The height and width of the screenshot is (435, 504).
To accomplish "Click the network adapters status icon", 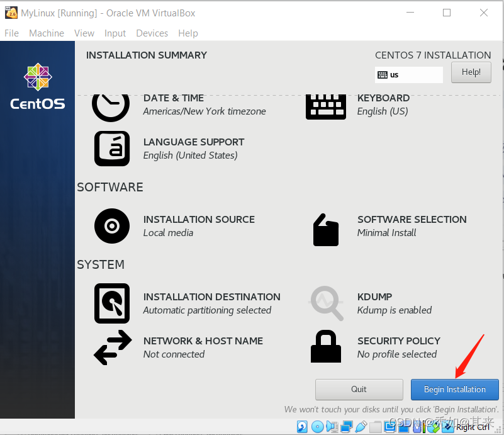I will (x=347, y=427).
